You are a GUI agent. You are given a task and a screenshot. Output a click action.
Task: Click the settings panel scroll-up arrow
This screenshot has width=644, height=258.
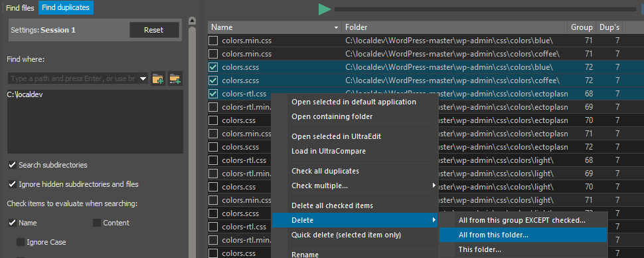[192, 21]
